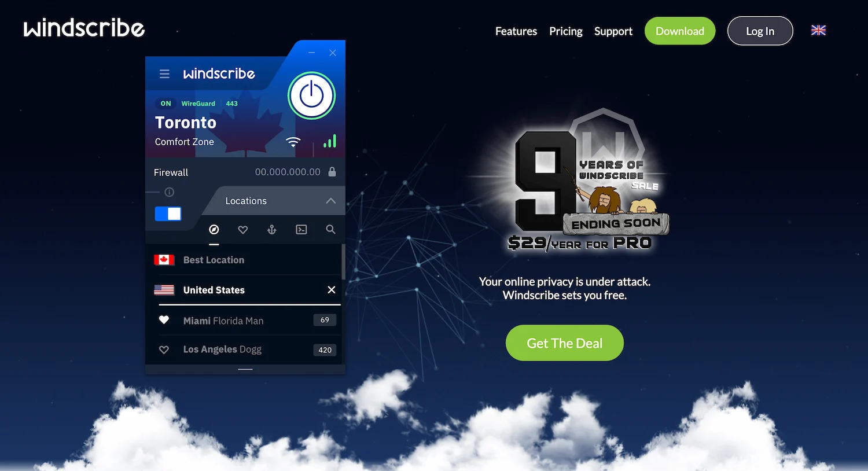Favorite Los Angeles Dogg heart
868x471 pixels.
point(164,349)
